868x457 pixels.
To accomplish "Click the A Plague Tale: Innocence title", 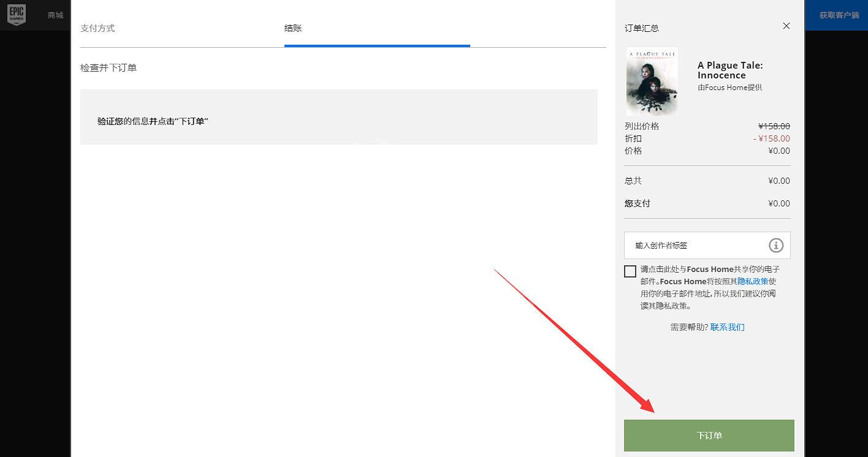I will (729, 70).
